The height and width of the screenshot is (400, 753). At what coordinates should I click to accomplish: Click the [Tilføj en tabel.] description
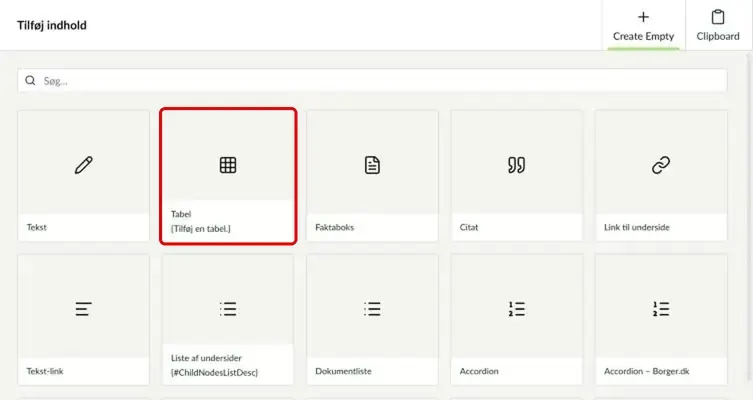[x=201, y=229]
